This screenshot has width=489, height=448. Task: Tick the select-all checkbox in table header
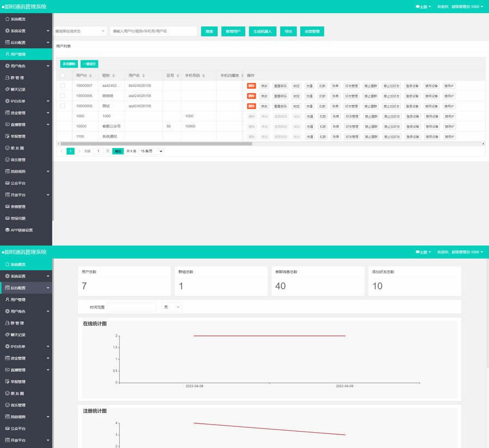[63, 76]
